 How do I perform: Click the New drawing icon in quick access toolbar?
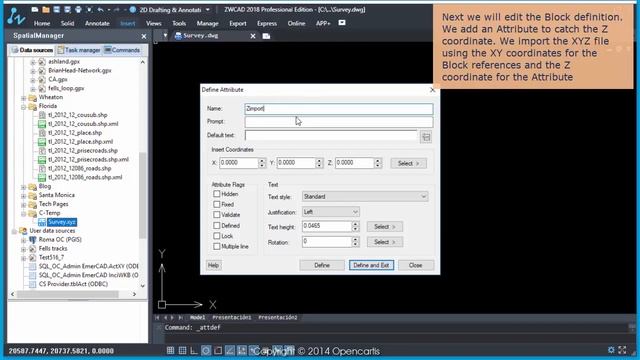click(x=35, y=9)
